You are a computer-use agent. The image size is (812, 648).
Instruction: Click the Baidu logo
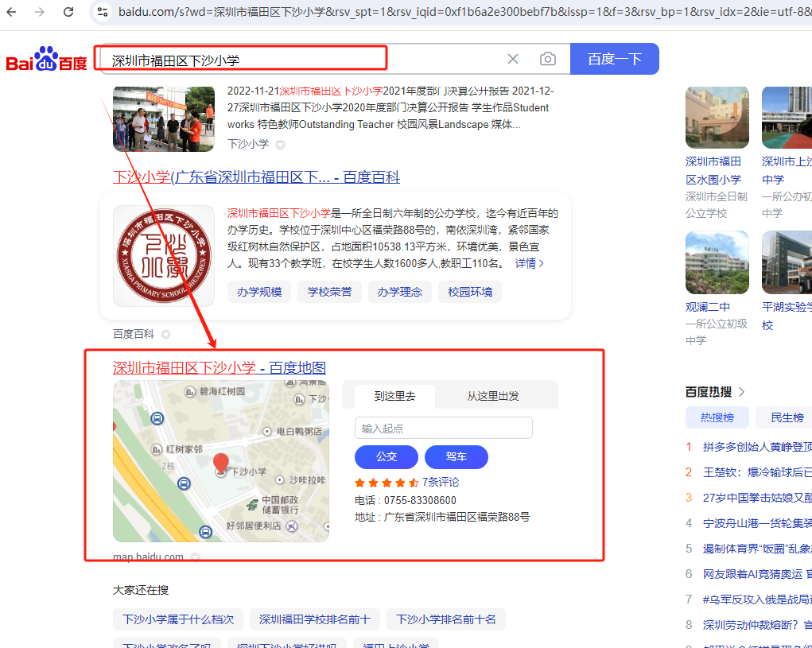[46, 59]
